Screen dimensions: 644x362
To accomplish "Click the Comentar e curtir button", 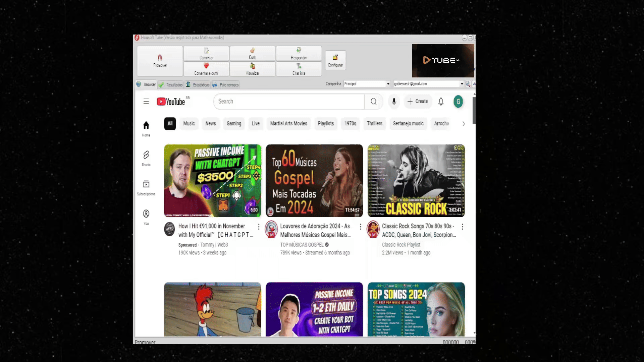I will click(206, 69).
